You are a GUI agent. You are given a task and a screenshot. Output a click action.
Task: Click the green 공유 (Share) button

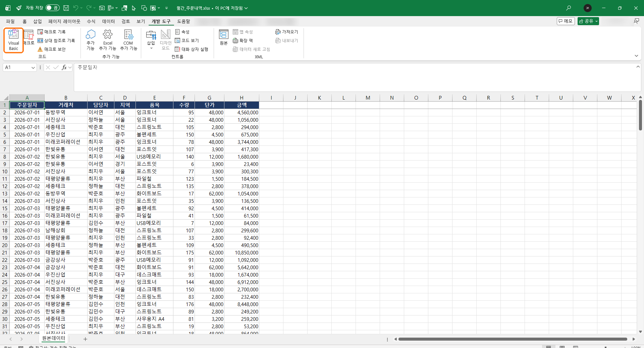tap(588, 21)
